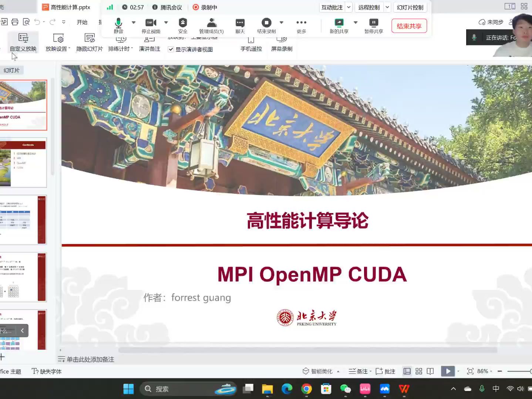532x399 pixels.
Task: Click 演讲备注 speaker notes
Action: [x=149, y=44]
